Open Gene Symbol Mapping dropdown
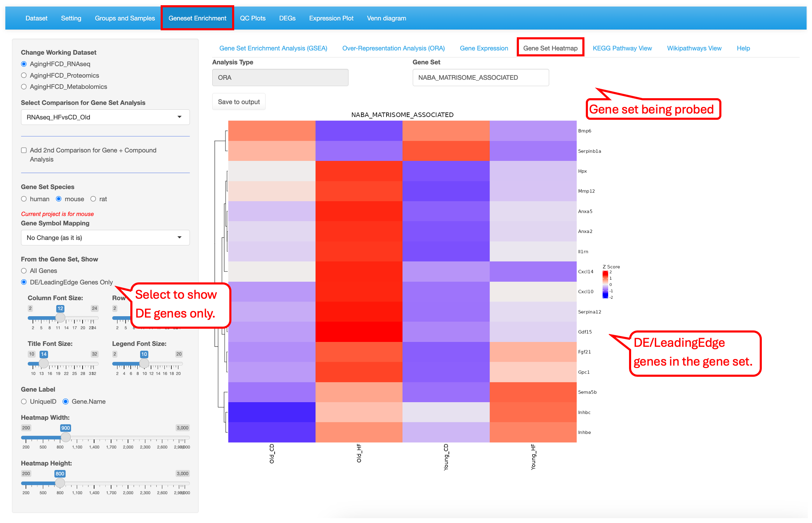The height and width of the screenshot is (523, 812). [x=105, y=238]
